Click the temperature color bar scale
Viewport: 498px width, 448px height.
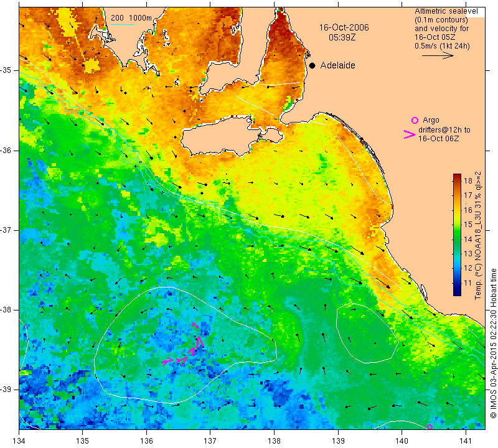[457, 235]
